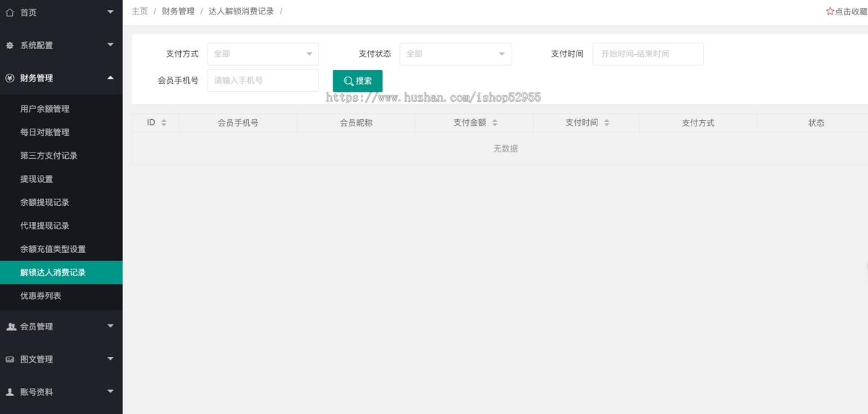
Task: Click the 无数据 empty table message
Action: click(x=506, y=149)
